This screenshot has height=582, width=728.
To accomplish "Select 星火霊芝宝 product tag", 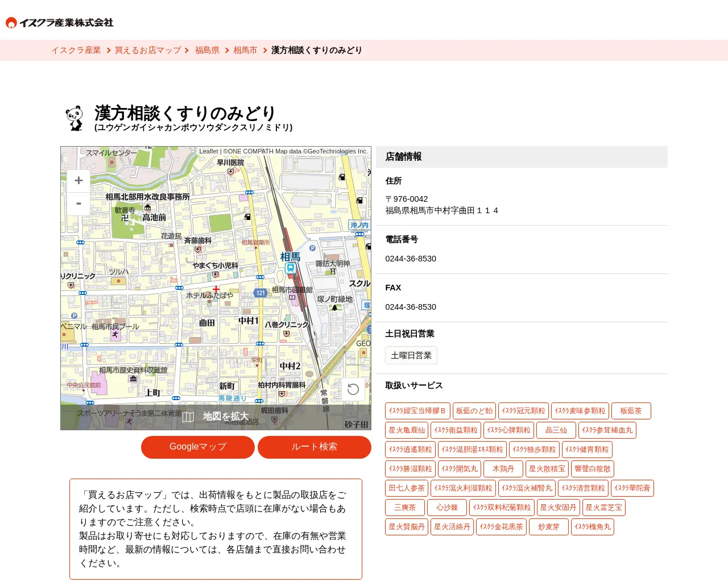I will pyautogui.click(x=604, y=508).
